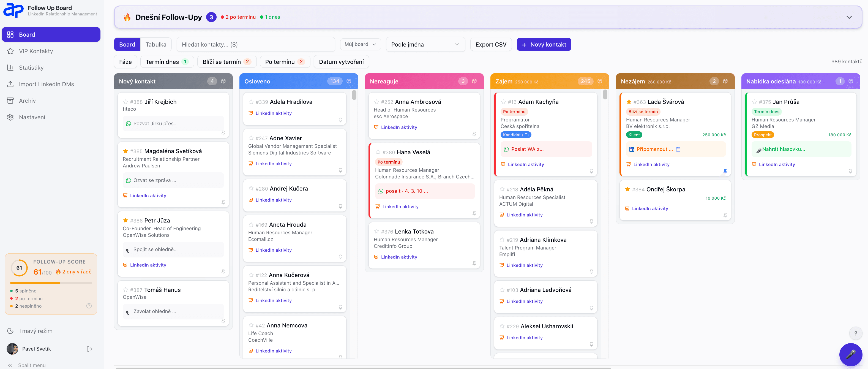Toggle Tmavý režim dark mode
868x369 pixels.
[36, 331]
